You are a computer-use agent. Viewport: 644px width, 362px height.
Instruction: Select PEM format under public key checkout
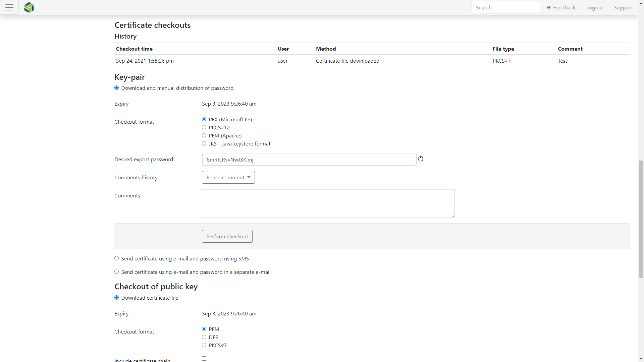(204, 329)
